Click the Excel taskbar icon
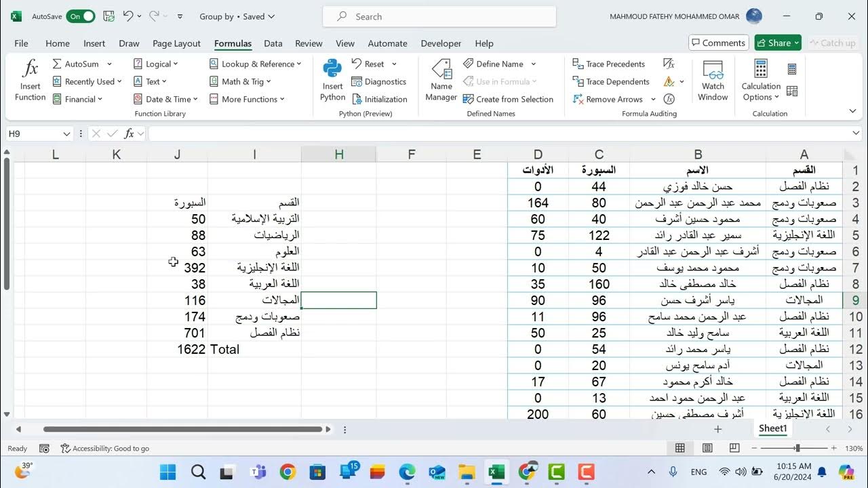Image resolution: width=868 pixels, height=488 pixels. pos(496,472)
